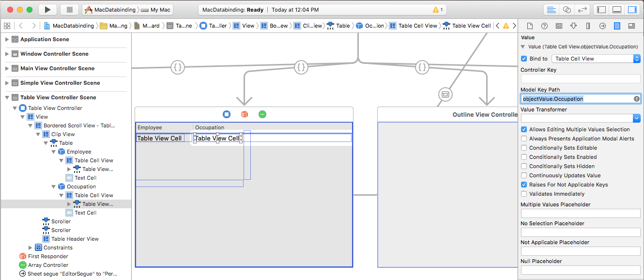Expand Application Scene

(x=7, y=39)
